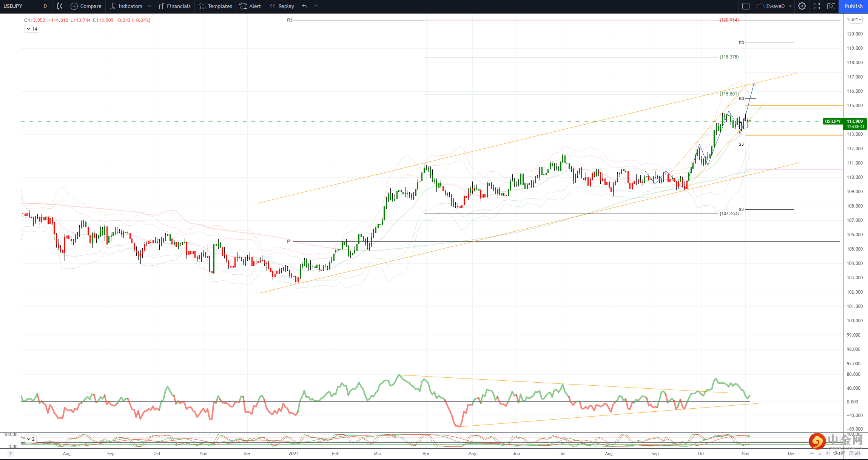Click the undo arrow
Screen dimensions: 868x460
pyautogui.click(x=305, y=6)
